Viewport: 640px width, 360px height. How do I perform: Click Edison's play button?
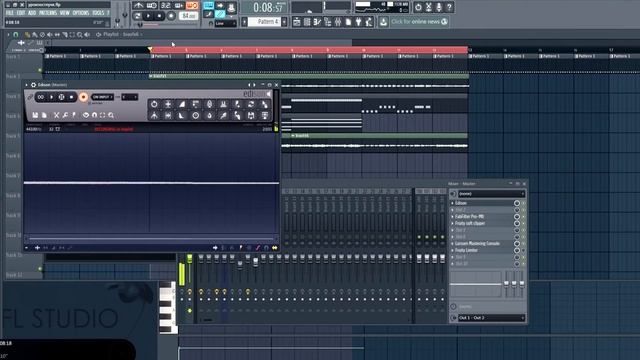[52, 97]
